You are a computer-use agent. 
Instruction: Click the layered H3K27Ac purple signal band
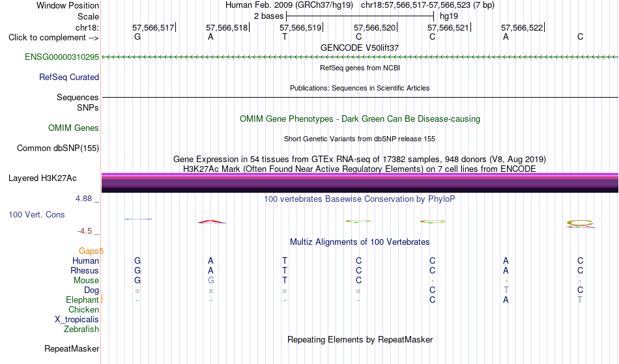click(x=360, y=183)
